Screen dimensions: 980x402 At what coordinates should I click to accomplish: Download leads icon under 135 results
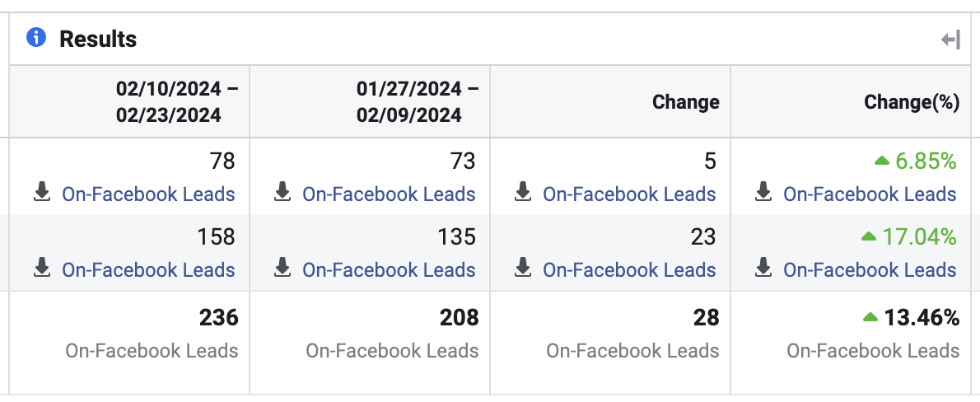pyautogui.click(x=282, y=269)
